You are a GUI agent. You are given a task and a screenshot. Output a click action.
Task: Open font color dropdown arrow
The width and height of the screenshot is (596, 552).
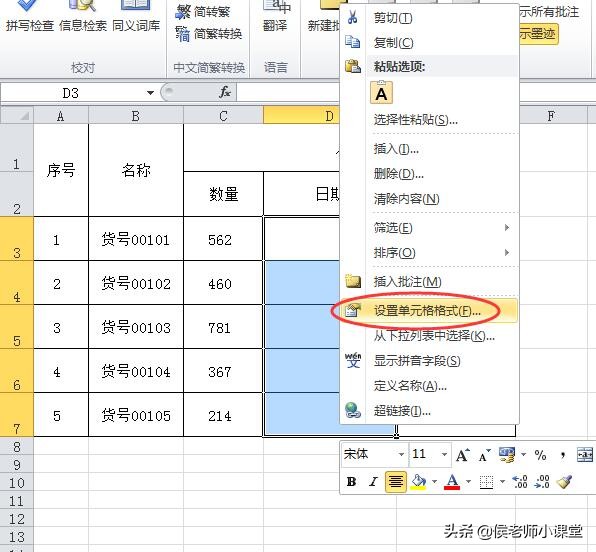(x=468, y=482)
